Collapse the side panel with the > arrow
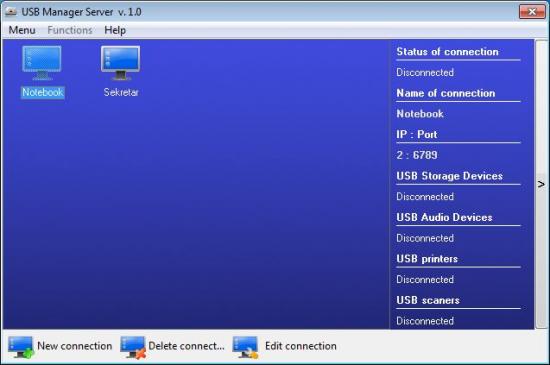This screenshot has width=550, height=365. 541,184
